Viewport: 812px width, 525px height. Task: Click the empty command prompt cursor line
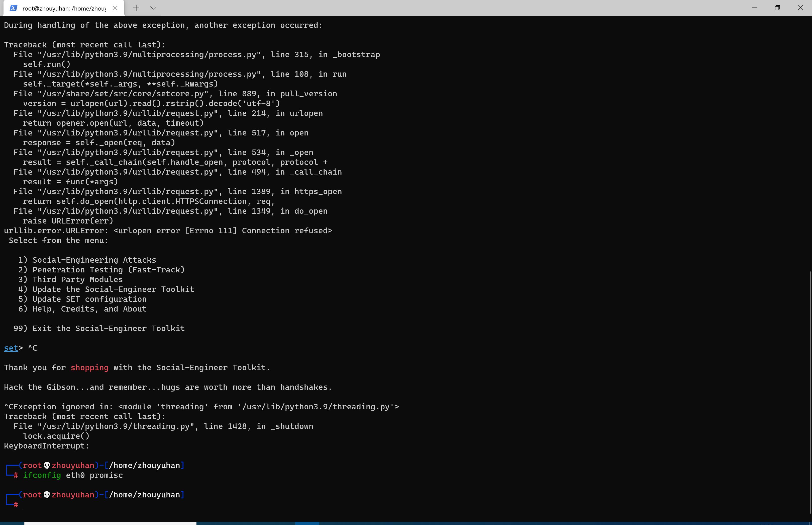click(x=23, y=504)
